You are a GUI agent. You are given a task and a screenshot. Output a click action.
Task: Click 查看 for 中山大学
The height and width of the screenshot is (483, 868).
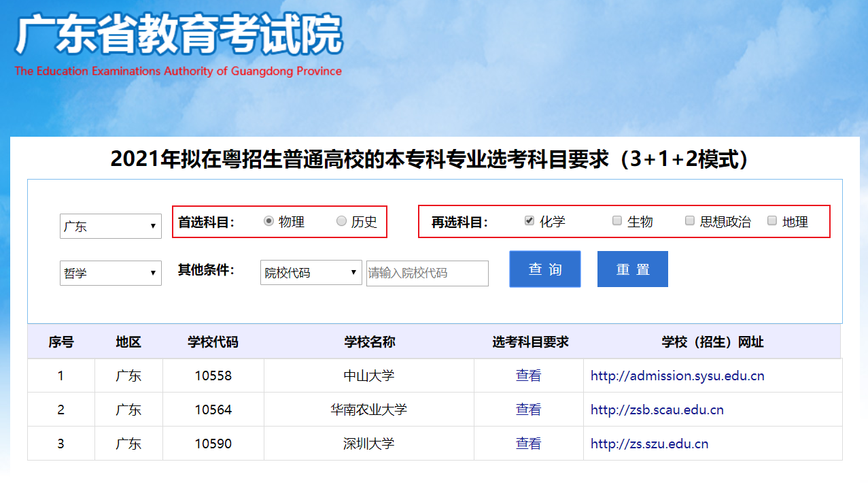click(x=528, y=376)
